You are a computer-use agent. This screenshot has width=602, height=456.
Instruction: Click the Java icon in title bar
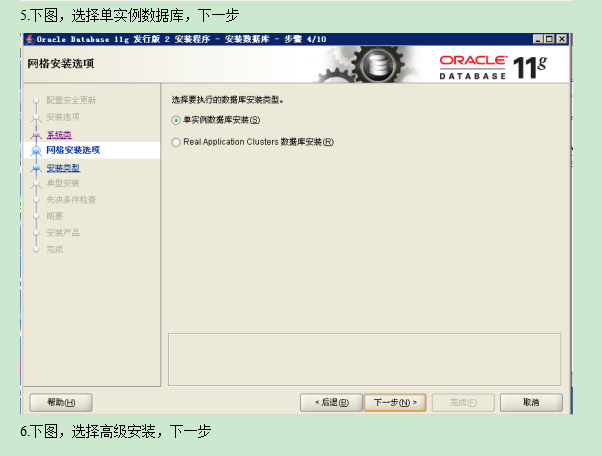[x=30, y=39]
